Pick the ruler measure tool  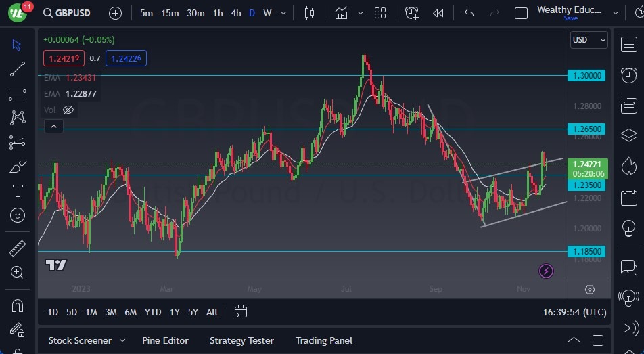pyautogui.click(x=18, y=248)
